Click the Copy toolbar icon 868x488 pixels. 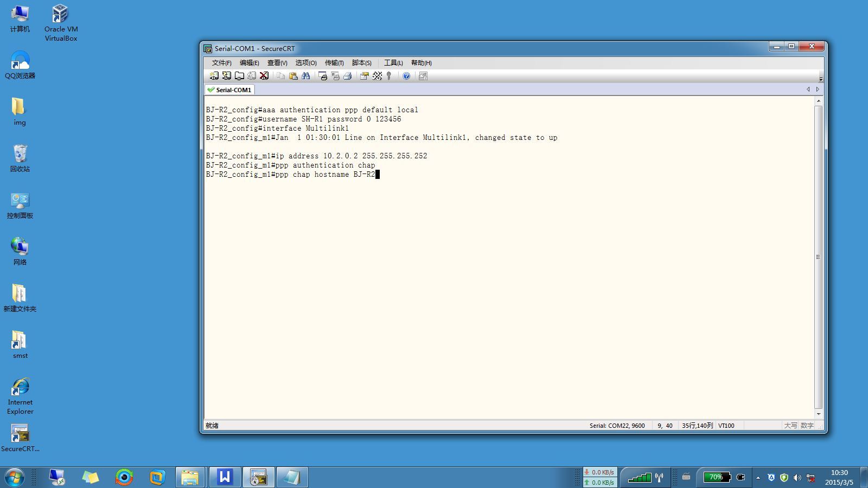click(x=280, y=76)
